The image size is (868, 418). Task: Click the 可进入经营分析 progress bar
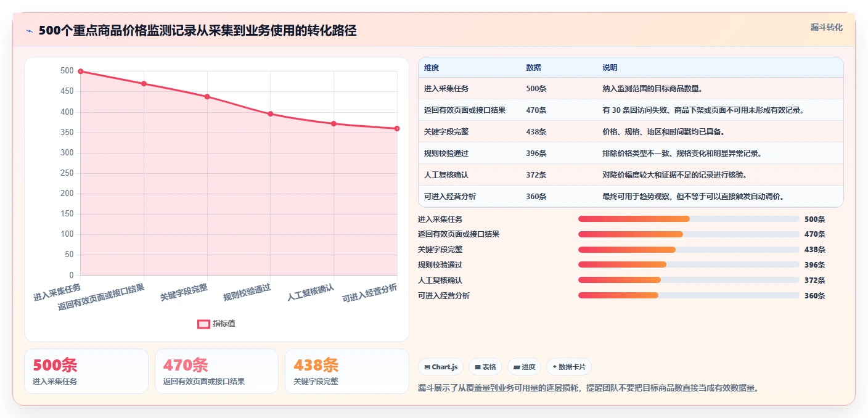(689, 295)
